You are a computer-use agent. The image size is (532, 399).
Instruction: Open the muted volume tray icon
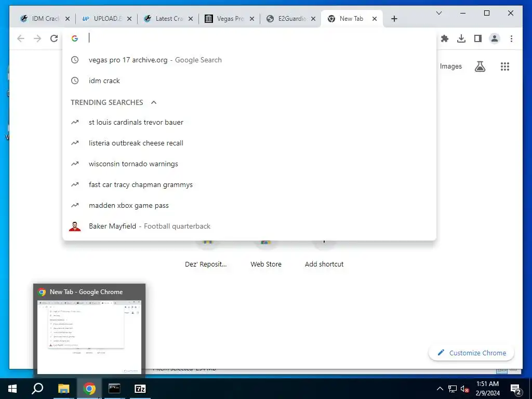click(x=464, y=389)
